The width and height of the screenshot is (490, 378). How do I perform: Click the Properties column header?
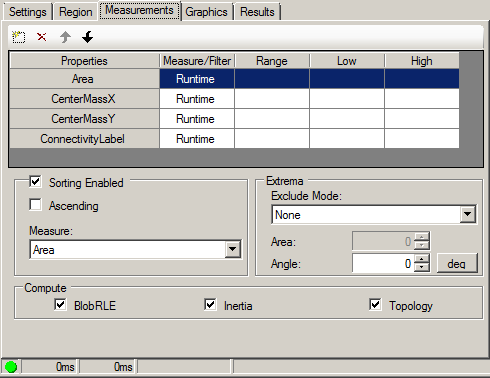84,61
